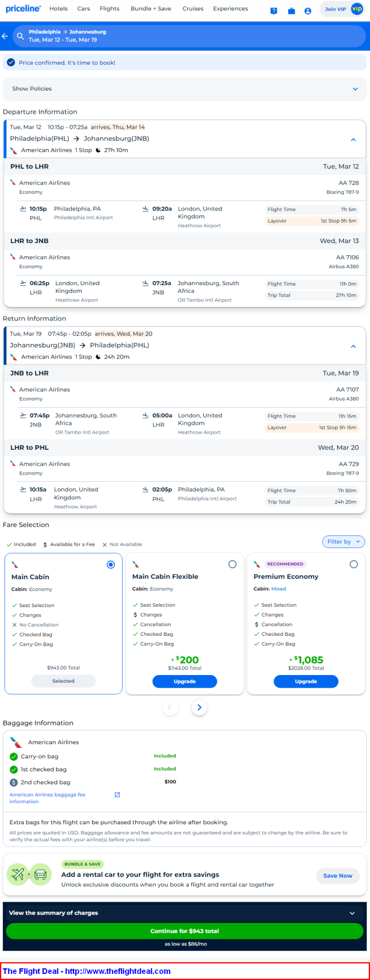Open the help question mark icon
The width and height of the screenshot is (370, 980).
[274, 10]
